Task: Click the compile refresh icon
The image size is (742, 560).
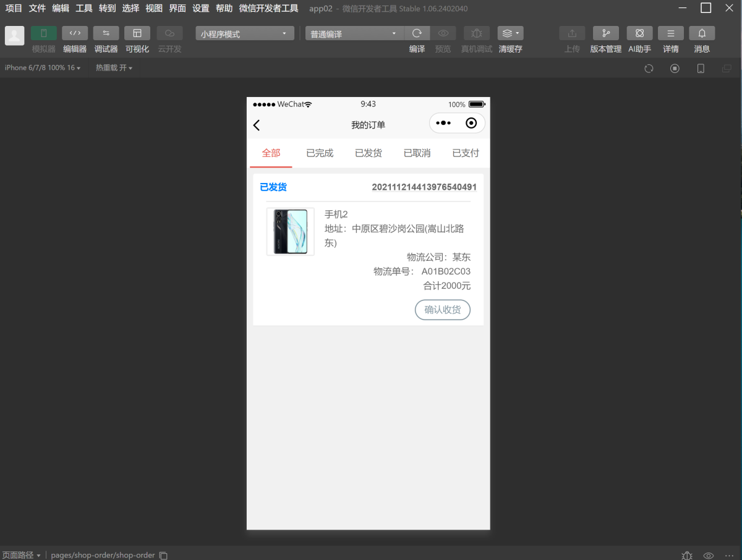Action: coord(417,33)
